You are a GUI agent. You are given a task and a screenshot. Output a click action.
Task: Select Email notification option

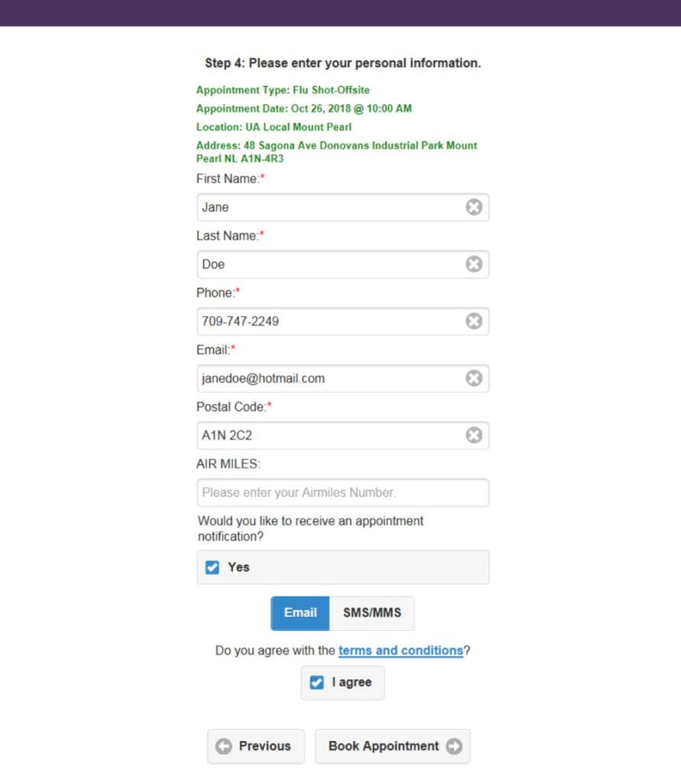[x=300, y=612]
